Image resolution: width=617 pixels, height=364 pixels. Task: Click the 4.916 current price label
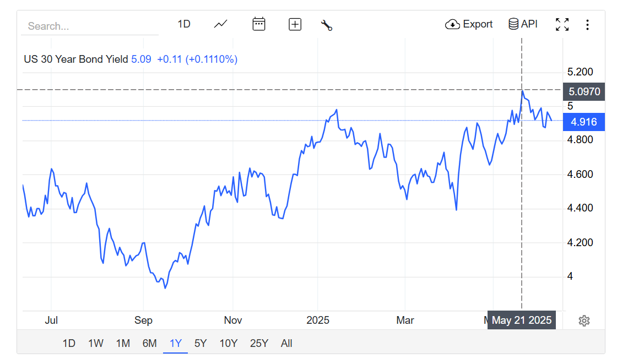pos(584,122)
